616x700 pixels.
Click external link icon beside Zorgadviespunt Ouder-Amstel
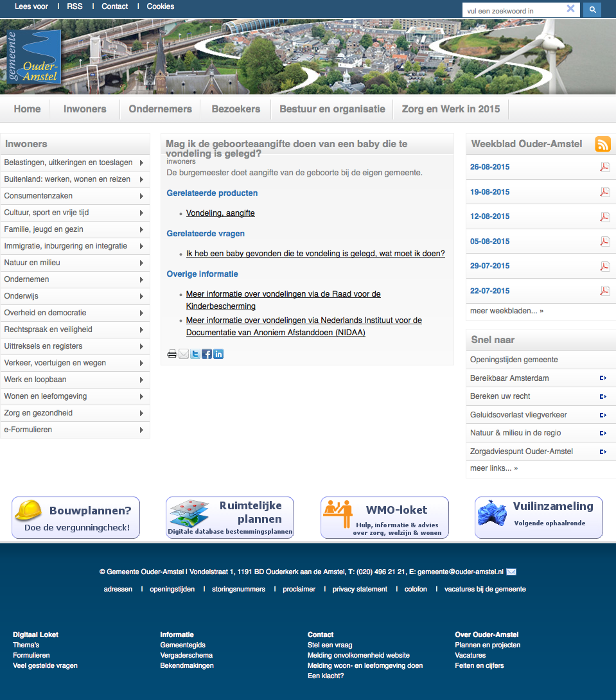click(603, 451)
